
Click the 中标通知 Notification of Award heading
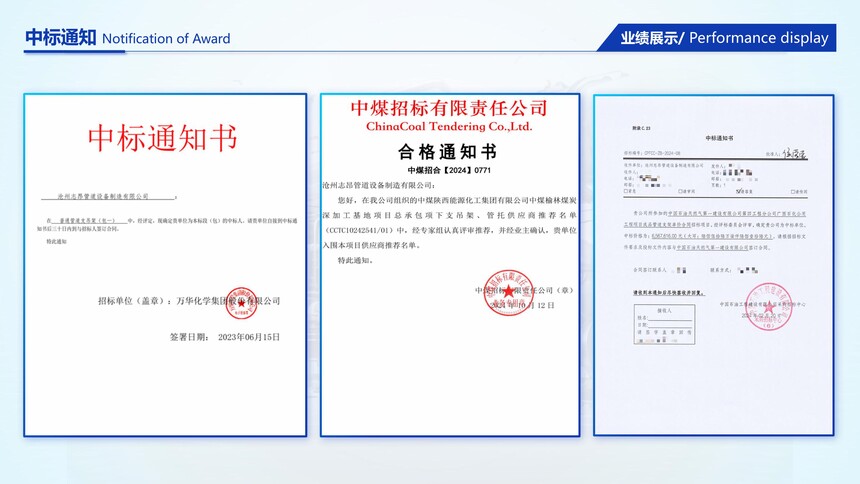coord(128,38)
